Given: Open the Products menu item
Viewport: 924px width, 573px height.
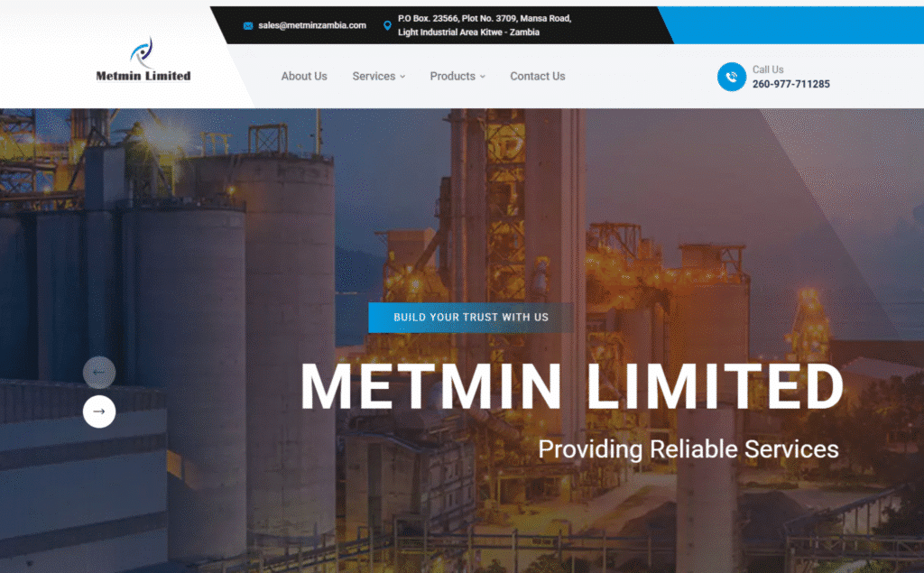Looking at the screenshot, I should pyautogui.click(x=453, y=76).
